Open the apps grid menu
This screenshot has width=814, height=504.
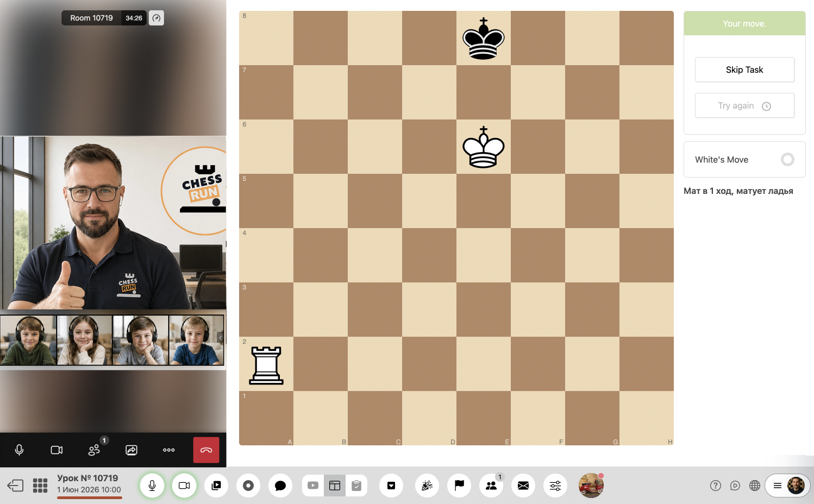[x=40, y=485]
